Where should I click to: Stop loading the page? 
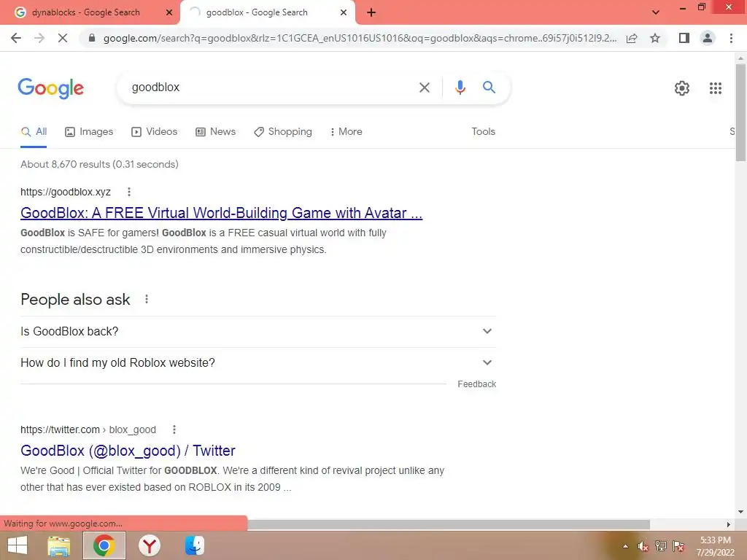click(63, 38)
